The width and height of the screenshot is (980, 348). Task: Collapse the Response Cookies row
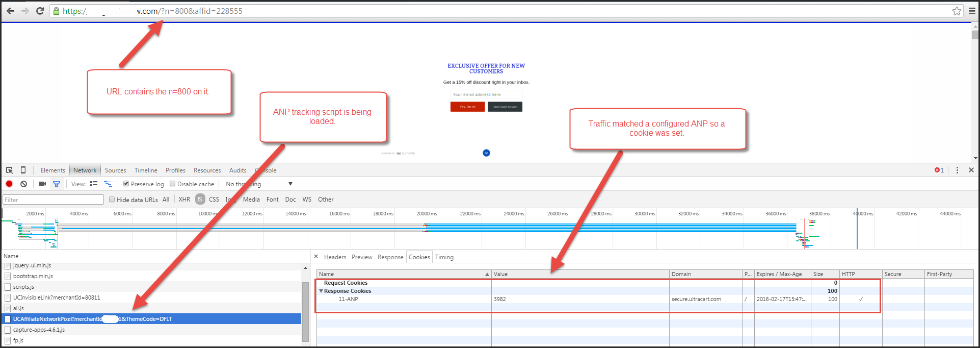pyautogui.click(x=321, y=291)
